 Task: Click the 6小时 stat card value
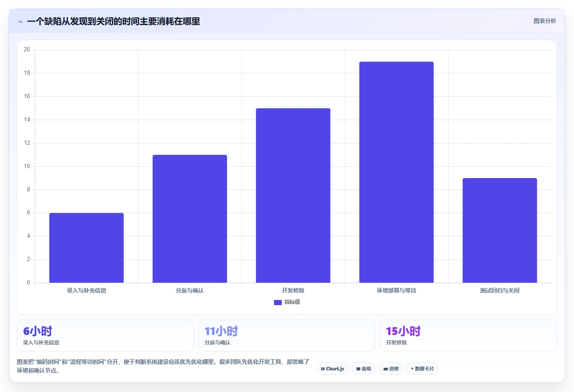(x=38, y=331)
